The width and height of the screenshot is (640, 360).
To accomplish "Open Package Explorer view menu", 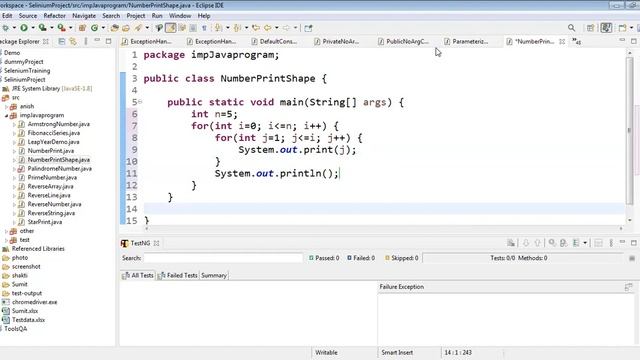I will point(86,41).
